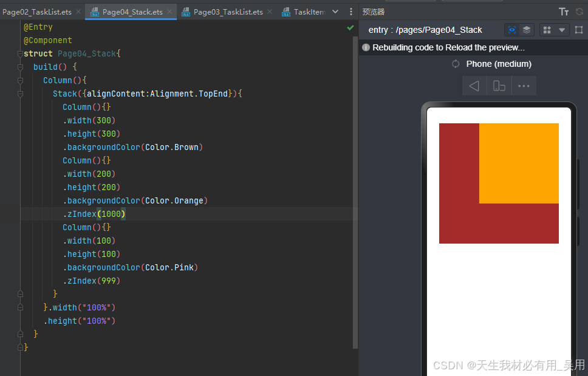The height and width of the screenshot is (376, 588).
Task: Click the Phone (medium) device label
Action: coord(499,64)
